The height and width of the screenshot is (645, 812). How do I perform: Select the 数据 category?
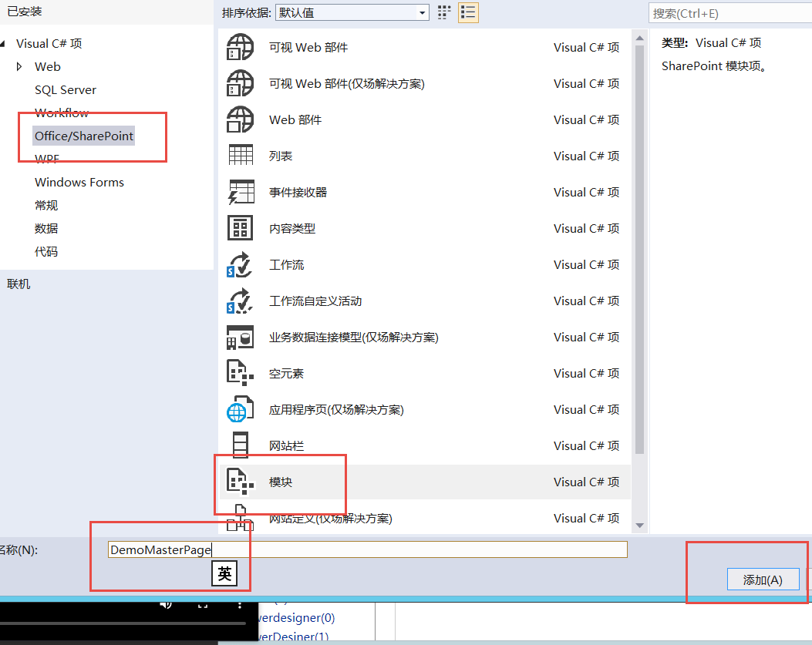46,228
